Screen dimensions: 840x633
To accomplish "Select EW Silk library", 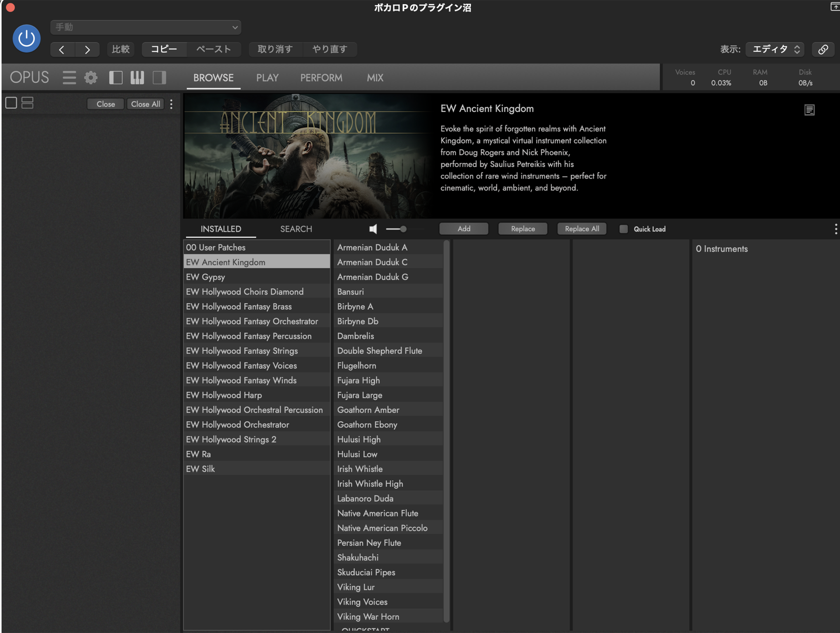I will tap(257, 469).
